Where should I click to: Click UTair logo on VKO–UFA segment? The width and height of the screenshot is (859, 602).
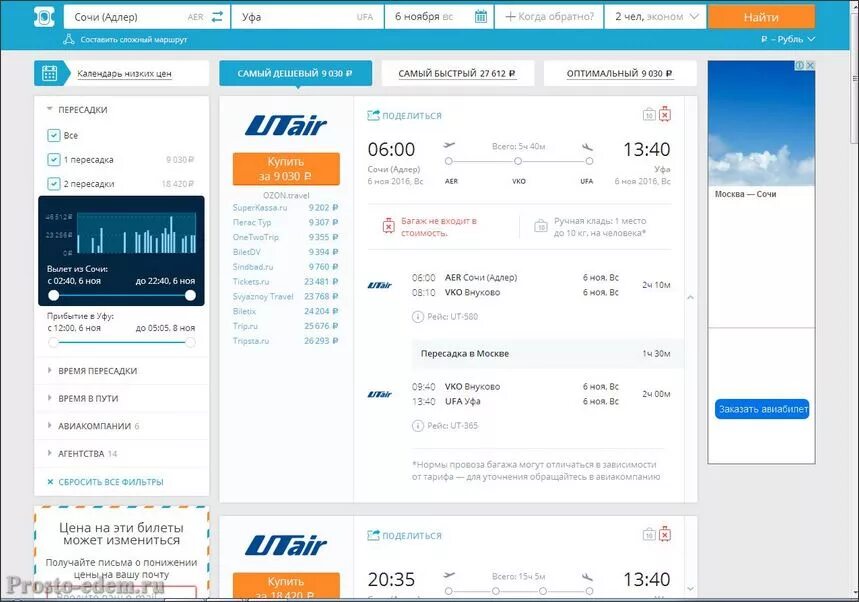click(380, 394)
